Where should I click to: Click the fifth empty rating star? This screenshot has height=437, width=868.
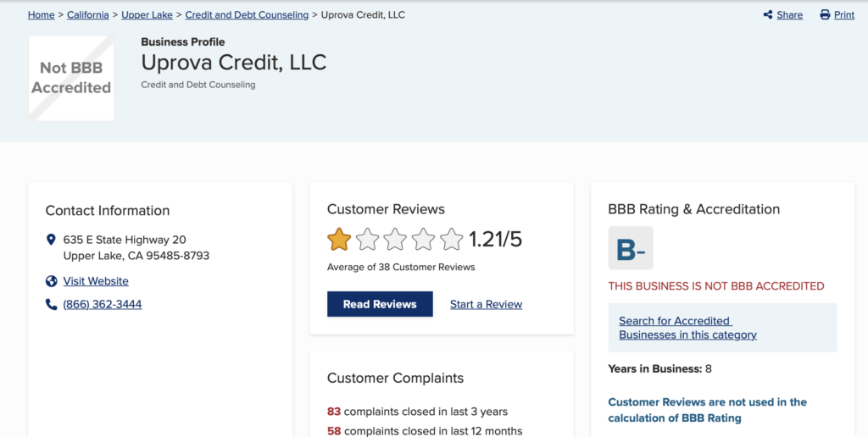451,240
